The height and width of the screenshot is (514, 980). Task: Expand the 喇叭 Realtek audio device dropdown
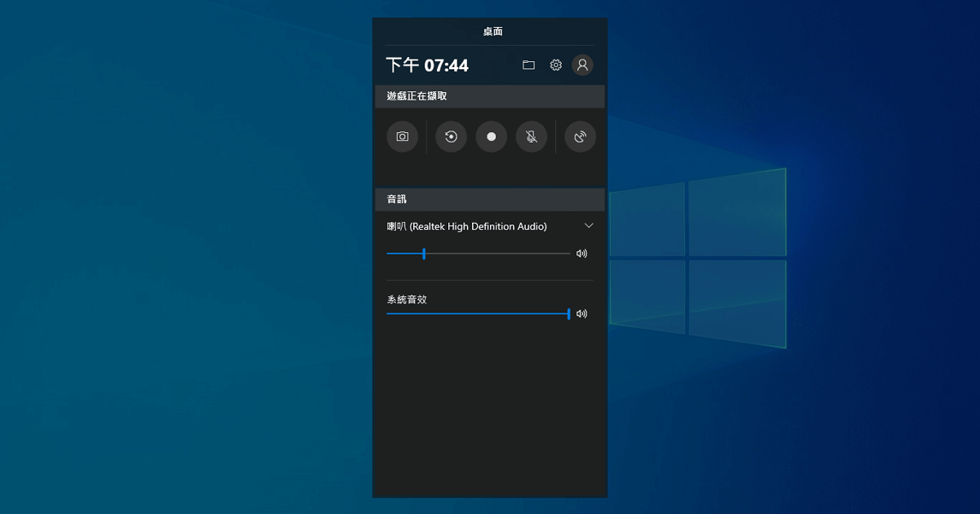tap(589, 225)
